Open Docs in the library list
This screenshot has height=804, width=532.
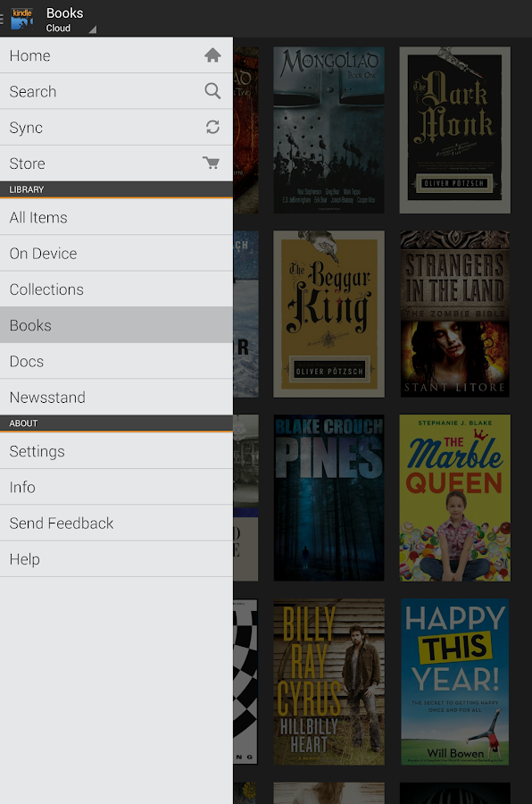point(116,361)
